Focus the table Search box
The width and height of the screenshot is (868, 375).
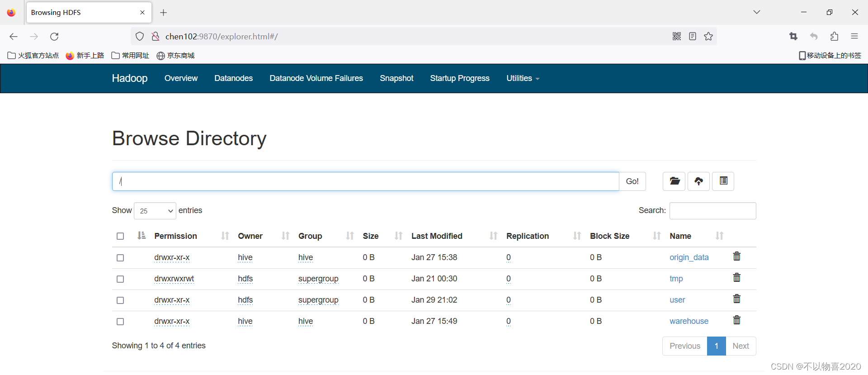(x=712, y=211)
